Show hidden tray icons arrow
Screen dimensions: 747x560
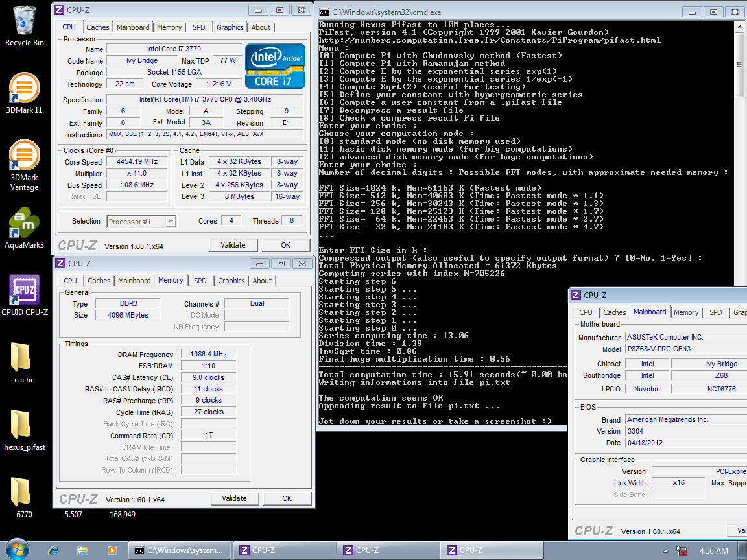click(x=665, y=551)
